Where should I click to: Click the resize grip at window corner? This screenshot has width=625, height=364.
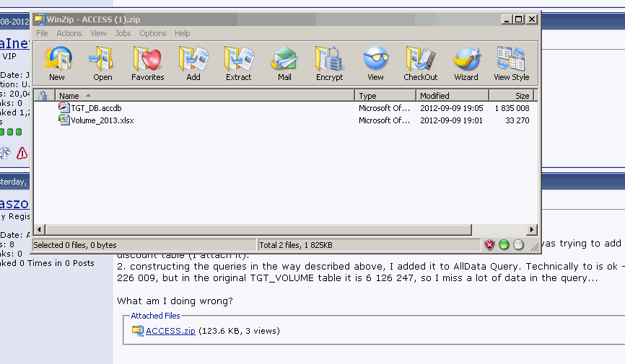point(535,247)
